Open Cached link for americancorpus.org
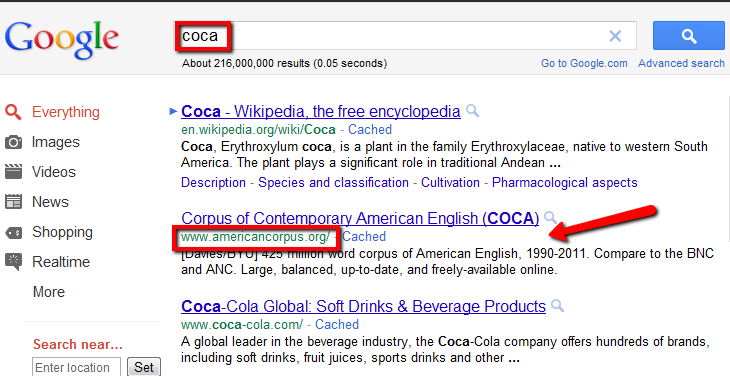 coord(364,237)
